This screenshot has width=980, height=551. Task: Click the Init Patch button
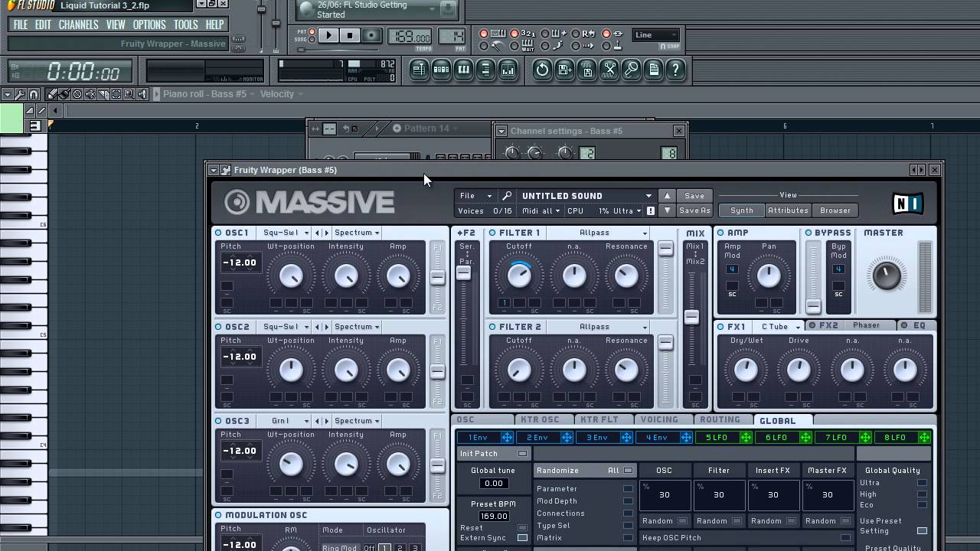tap(494, 454)
